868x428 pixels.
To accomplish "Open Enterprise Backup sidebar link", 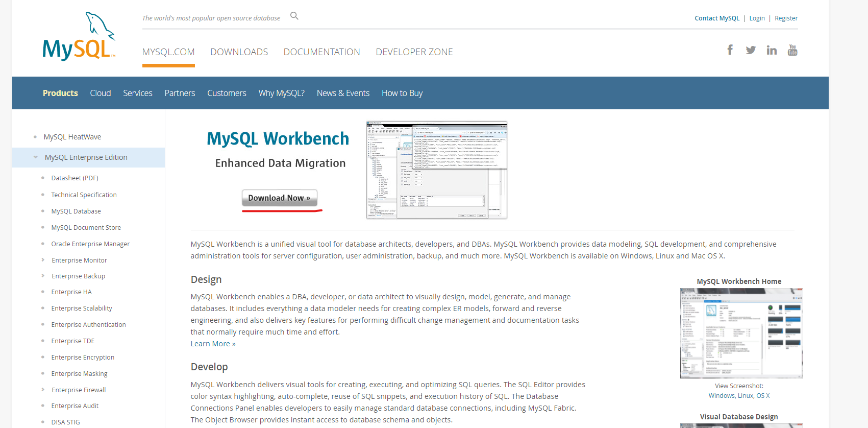I will [x=79, y=276].
